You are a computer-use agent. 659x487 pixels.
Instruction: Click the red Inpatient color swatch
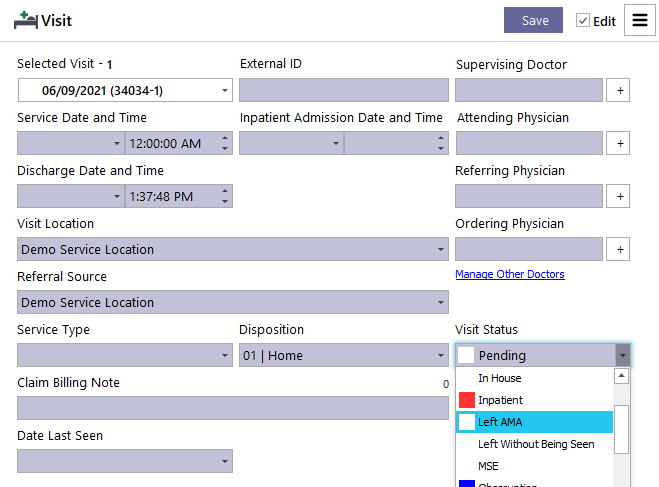(467, 400)
